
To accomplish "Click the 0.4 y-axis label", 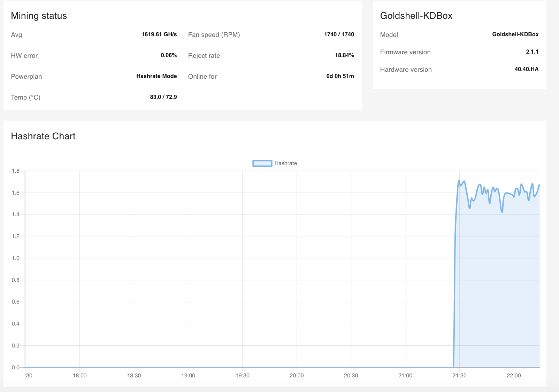I will click(16, 324).
